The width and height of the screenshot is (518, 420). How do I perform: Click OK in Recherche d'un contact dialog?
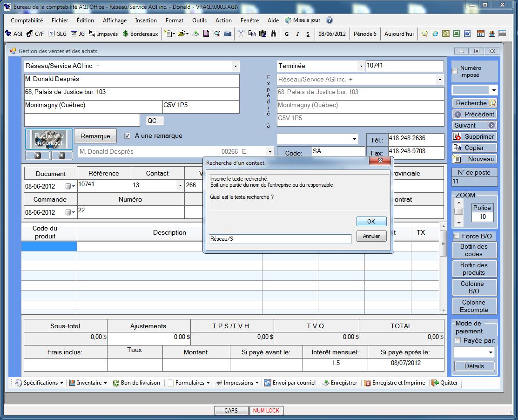(x=371, y=221)
